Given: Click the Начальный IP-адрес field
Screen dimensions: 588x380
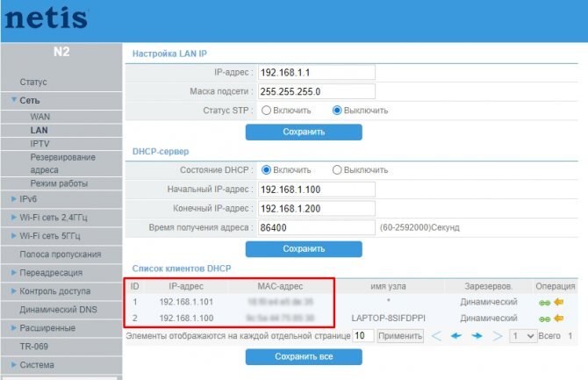Looking at the screenshot, I should point(317,190).
